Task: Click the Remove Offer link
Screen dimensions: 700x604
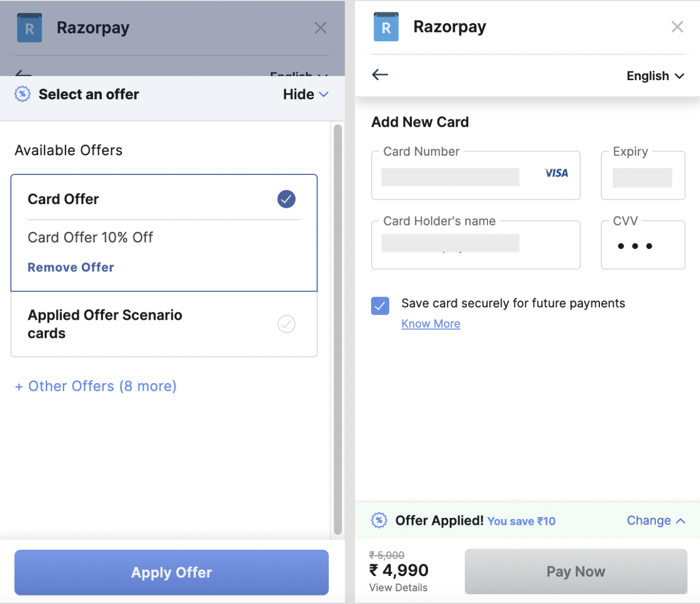Action: click(71, 268)
